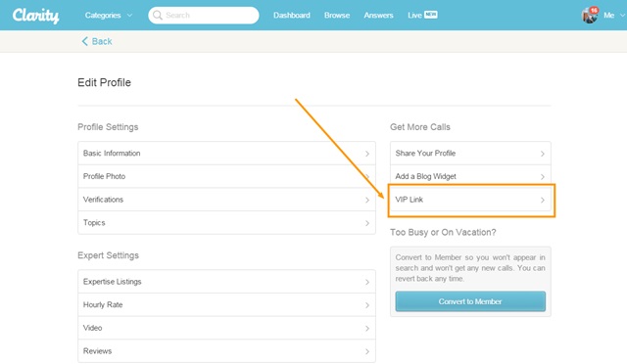This screenshot has height=364, width=627.
Task: Click the Clarity logo
Action: pyautogui.click(x=35, y=16)
